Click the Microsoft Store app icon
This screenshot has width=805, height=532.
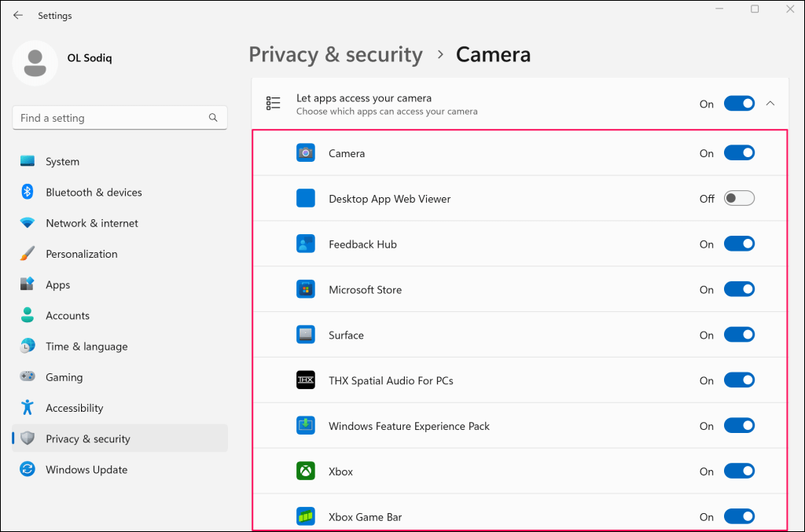pyautogui.click(x=306, y=290)
